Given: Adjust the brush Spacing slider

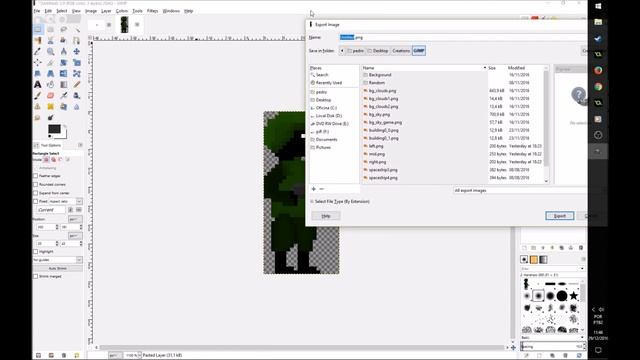Looking at the screenshot, I should pyautogui.click(x=553, y=347).
